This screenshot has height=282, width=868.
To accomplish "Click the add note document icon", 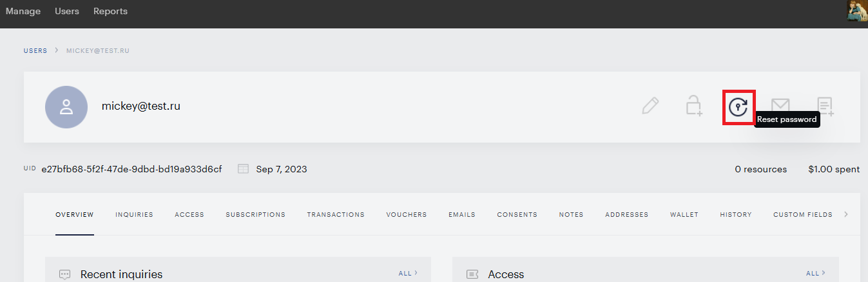I will click(x=825, y=106).
